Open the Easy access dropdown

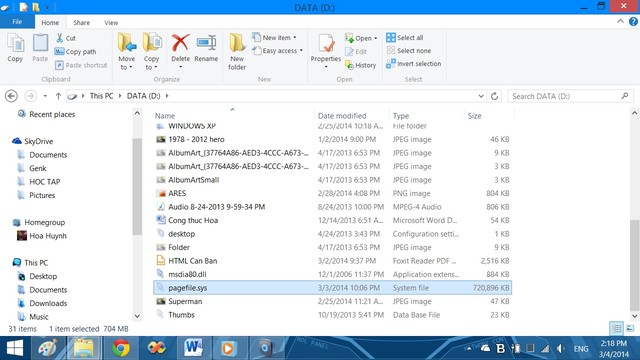click(x=278, y=51)
